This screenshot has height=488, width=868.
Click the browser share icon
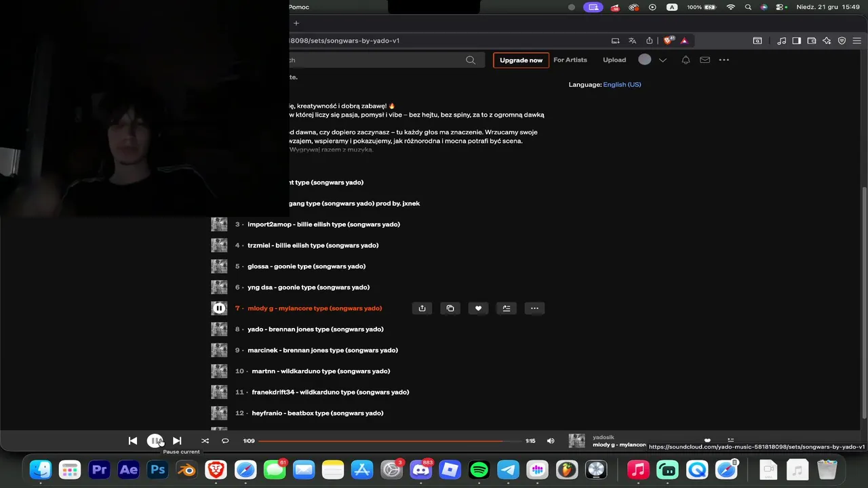[650, 41]
